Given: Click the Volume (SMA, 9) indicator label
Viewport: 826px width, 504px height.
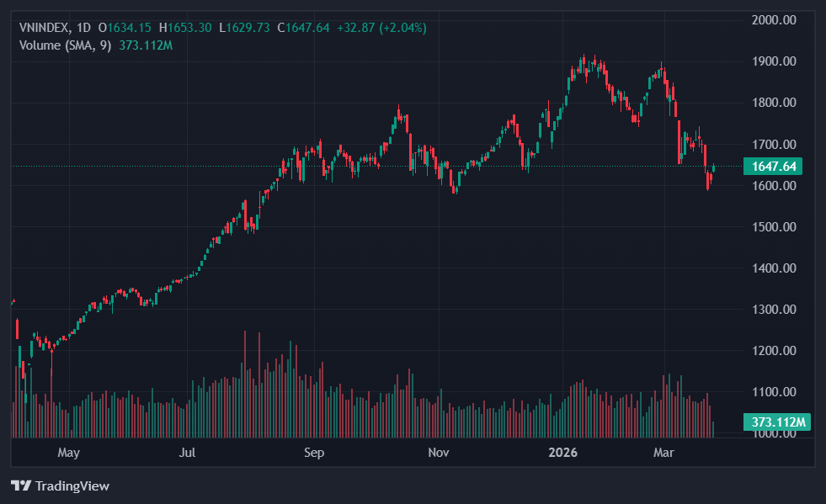Looking at the screenshot, I should (64, 45).
